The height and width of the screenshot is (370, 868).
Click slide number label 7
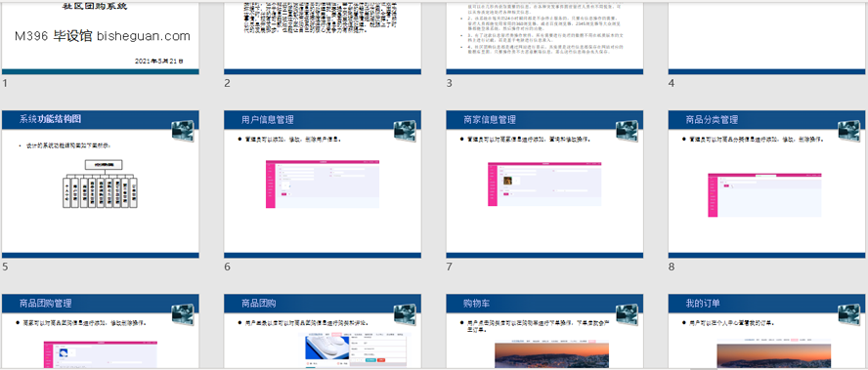click(x=450, y=267)
